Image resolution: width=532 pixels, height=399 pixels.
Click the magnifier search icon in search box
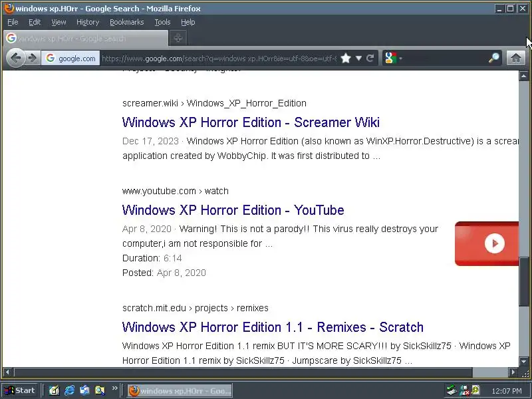pyautogui.click(x=494, y=59)
